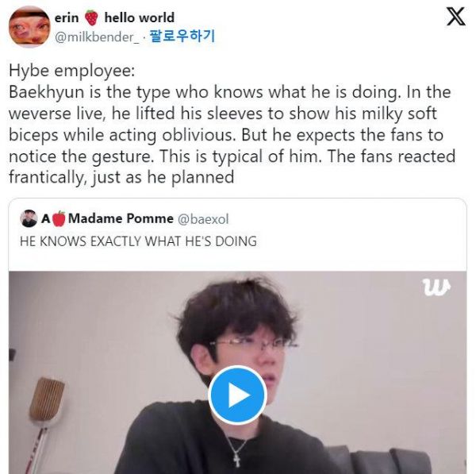
Task: Follow @milkbender_ via 팔로우하기 link
Action: [x=182, y=37]
